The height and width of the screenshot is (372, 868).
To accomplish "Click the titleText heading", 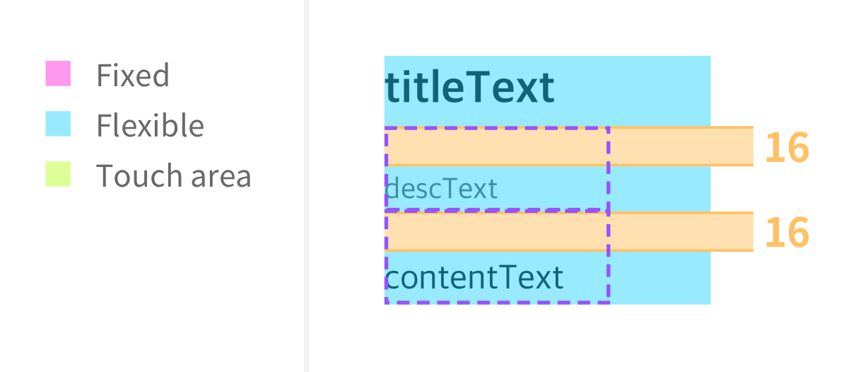I will (x=469, y=88).
